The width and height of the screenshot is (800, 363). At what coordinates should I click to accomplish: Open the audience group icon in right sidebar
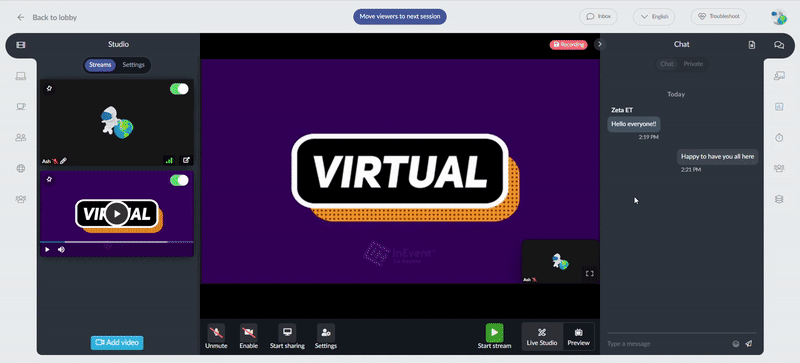(779, 168)
